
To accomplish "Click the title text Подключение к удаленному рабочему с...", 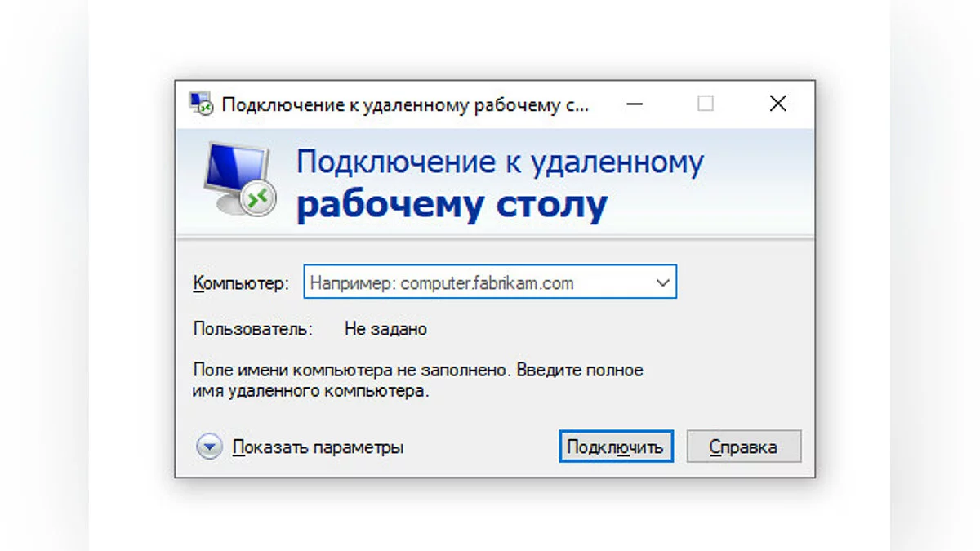I will pyautogui.click(x=405, y=104).
